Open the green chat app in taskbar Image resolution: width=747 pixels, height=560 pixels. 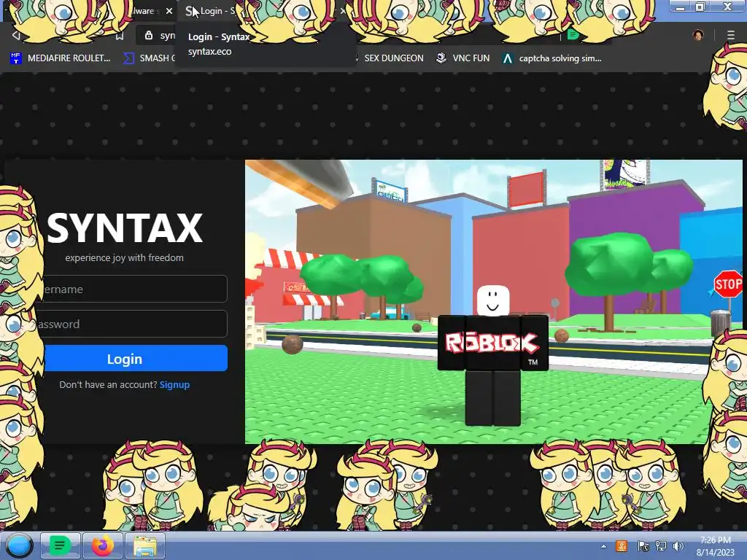point(61,545)
